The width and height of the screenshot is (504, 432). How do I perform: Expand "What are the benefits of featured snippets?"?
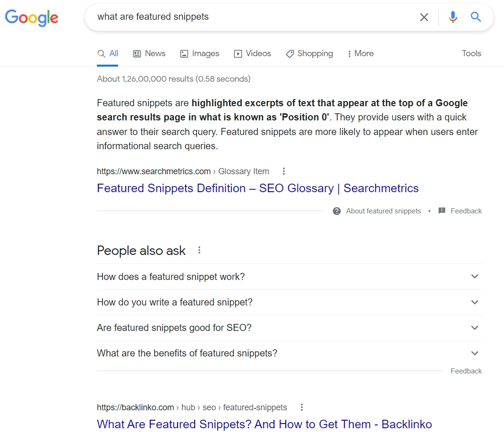tap(475, 353)
